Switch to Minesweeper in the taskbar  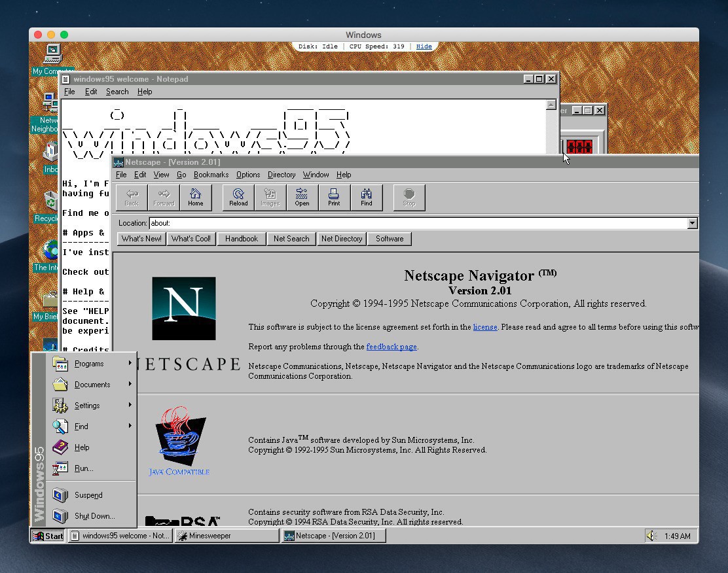[x=227, y=536]
